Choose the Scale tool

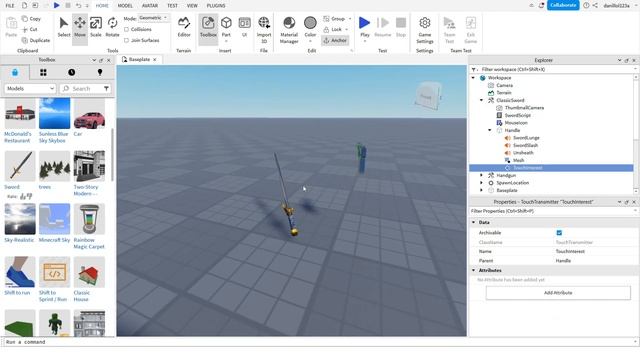coord(96,27)
